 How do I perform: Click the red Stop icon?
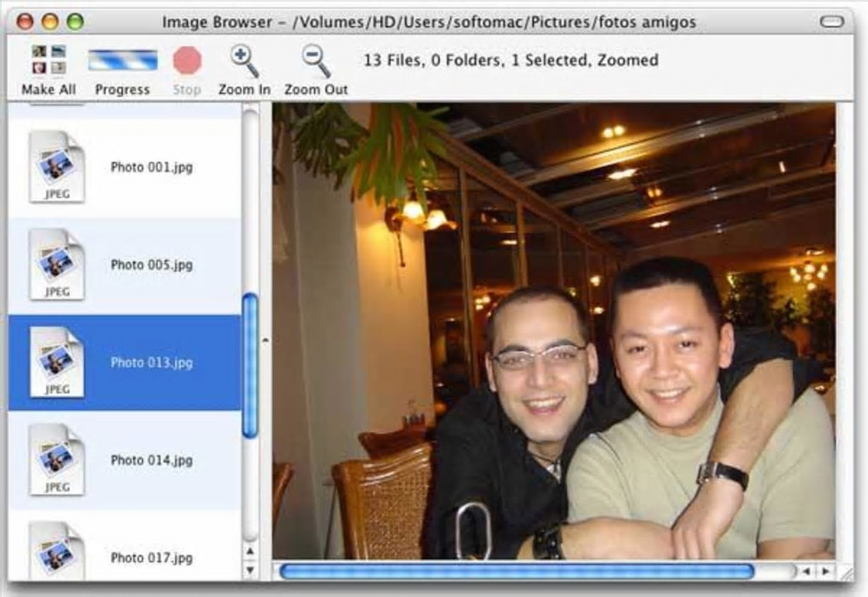(187, 60)
